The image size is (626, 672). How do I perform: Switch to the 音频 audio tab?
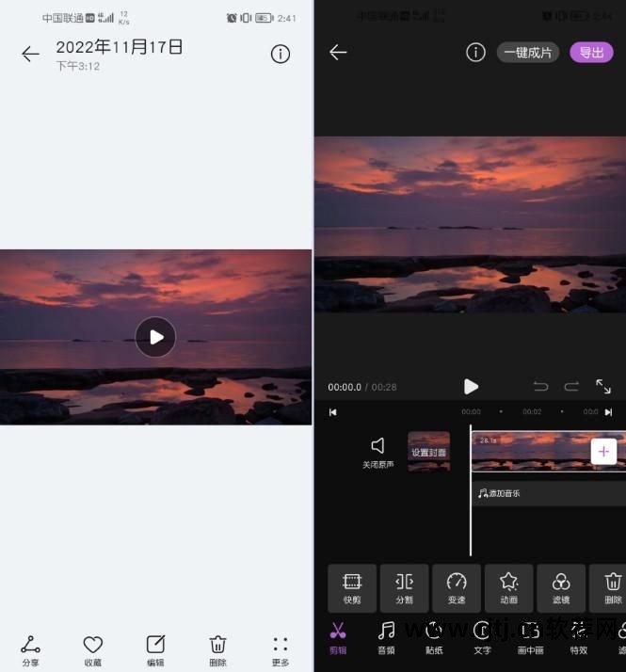(x=386, y=638)
